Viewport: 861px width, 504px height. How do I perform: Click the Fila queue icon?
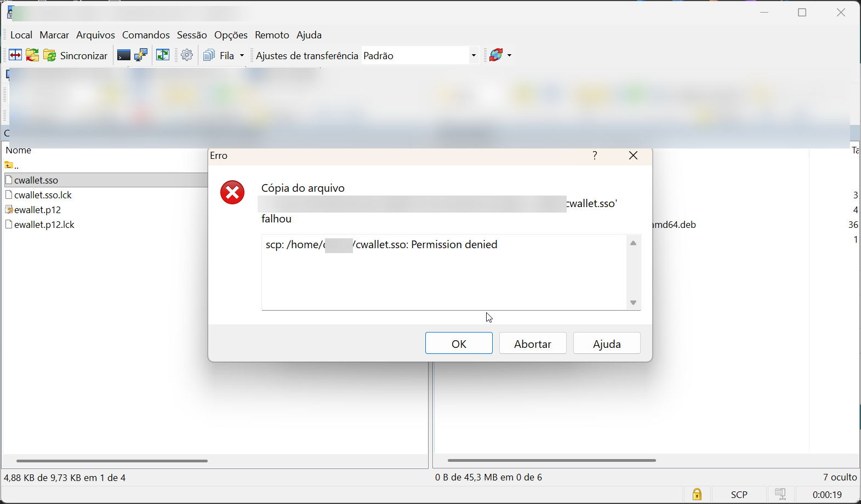coord(209,55)
